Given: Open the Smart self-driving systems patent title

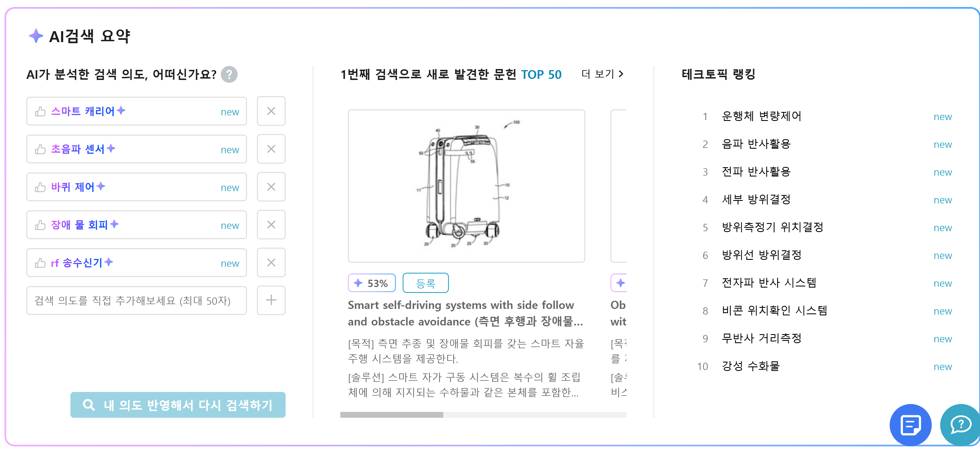Looking at the screenshot, I should pyautogui.click(x=465, y=313).
